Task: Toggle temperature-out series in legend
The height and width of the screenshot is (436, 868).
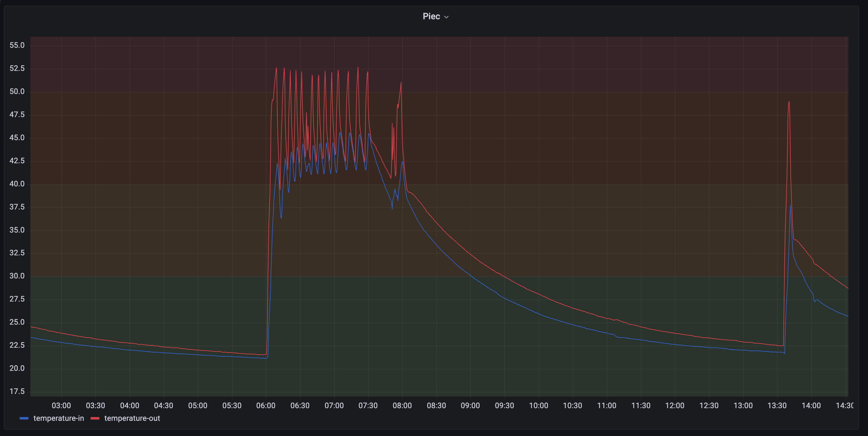Action: click(x=132, y=418)
